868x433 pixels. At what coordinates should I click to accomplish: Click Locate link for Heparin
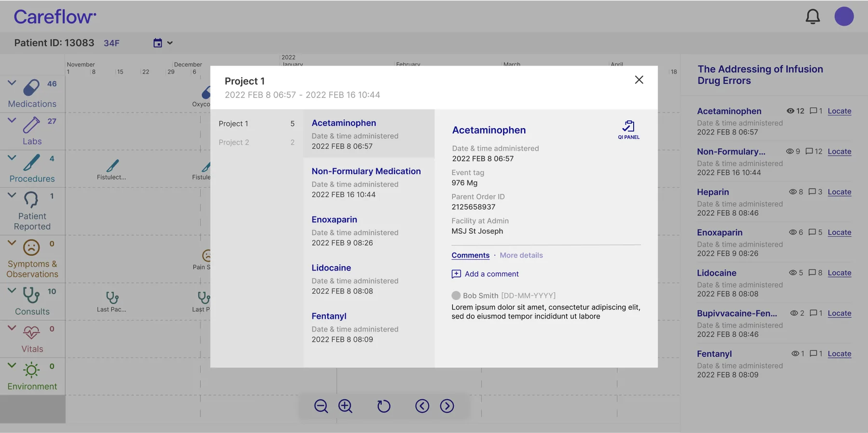840,192
